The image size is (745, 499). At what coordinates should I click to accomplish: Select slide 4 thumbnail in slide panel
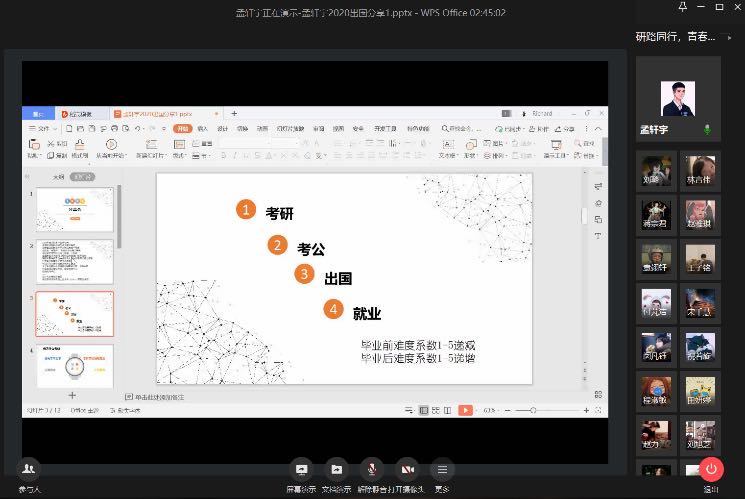coord(75,366)
